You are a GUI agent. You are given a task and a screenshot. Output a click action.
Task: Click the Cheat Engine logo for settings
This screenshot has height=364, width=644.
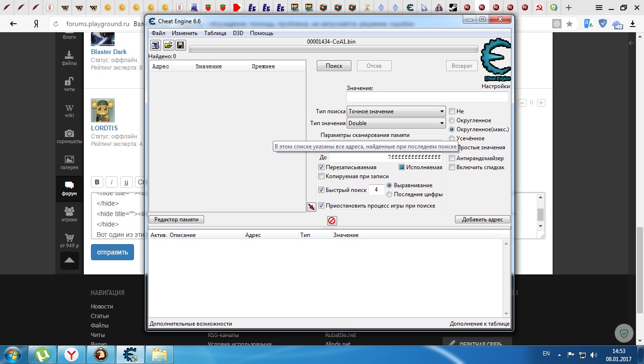495,61
